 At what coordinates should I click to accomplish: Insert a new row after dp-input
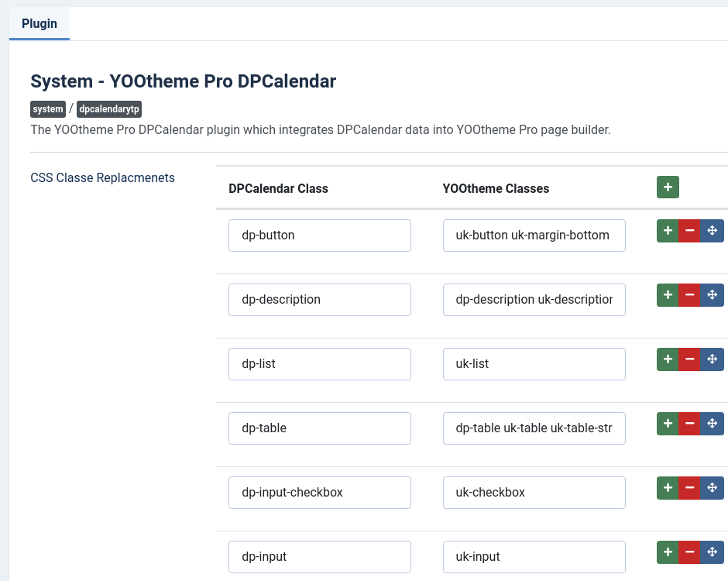tap(668, 552)
